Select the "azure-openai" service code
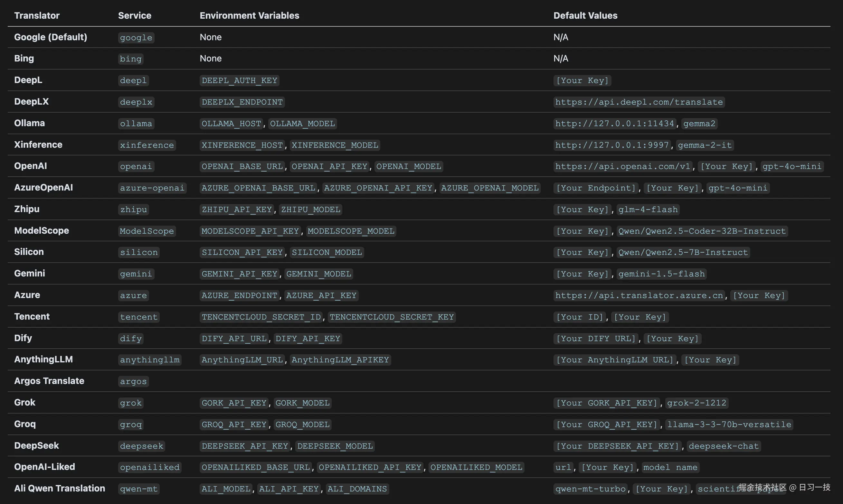 (152, 188)
